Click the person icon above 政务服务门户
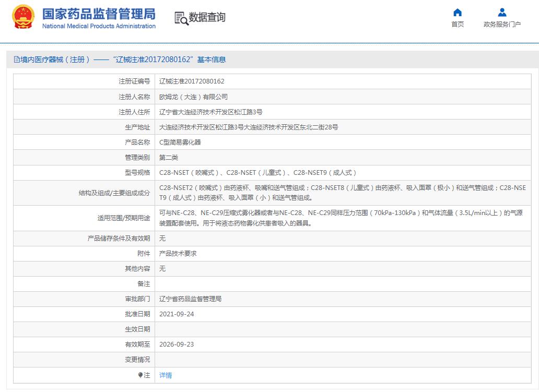The image size is (539, 392). point(501,13)
